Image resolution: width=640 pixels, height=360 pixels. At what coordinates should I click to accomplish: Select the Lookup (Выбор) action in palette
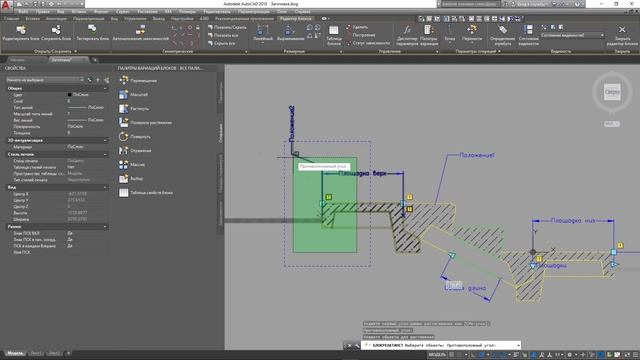point(131,179)
